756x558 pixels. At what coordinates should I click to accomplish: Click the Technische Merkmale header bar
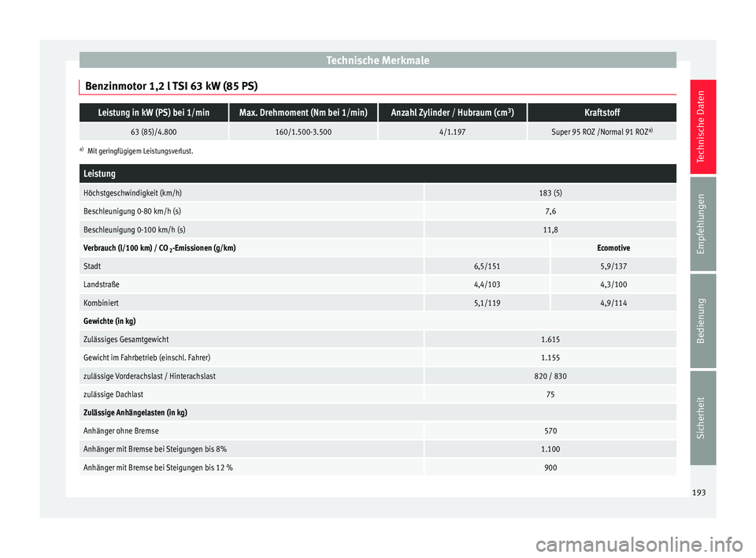[377, 61]
